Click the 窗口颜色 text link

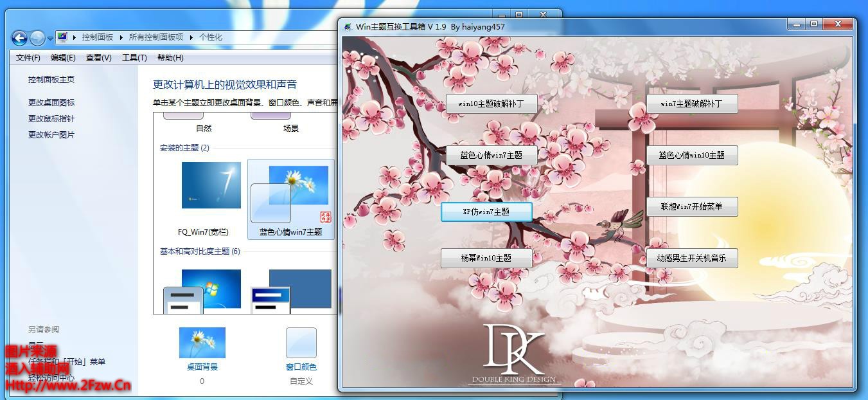[301, 367]
